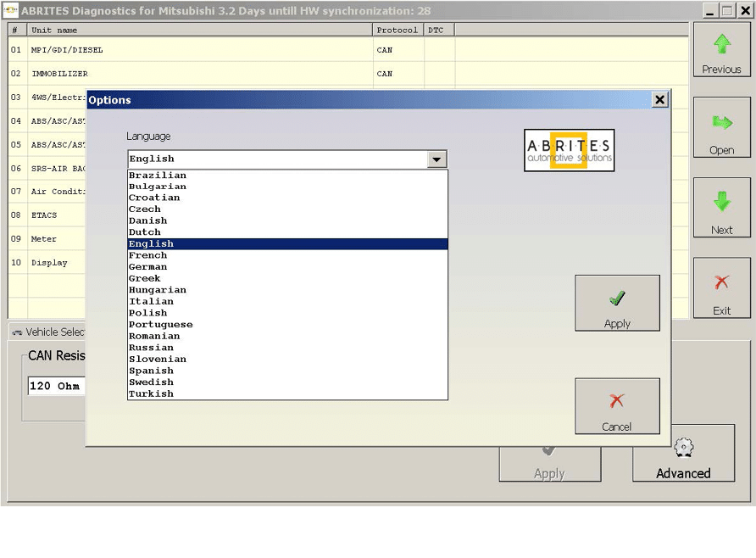Pick Turkish from the language list
The height and width of the screenshot is (558, 756).
click(151, 393)
